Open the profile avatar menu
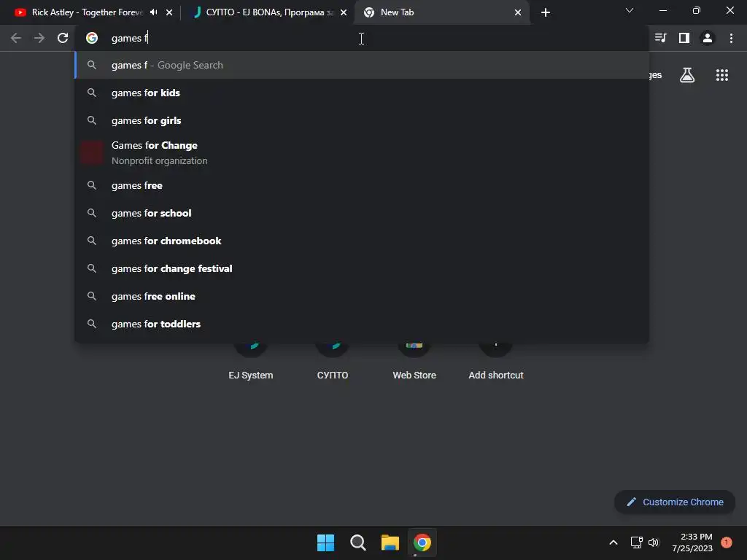747x560 pixels. point(708,38)
